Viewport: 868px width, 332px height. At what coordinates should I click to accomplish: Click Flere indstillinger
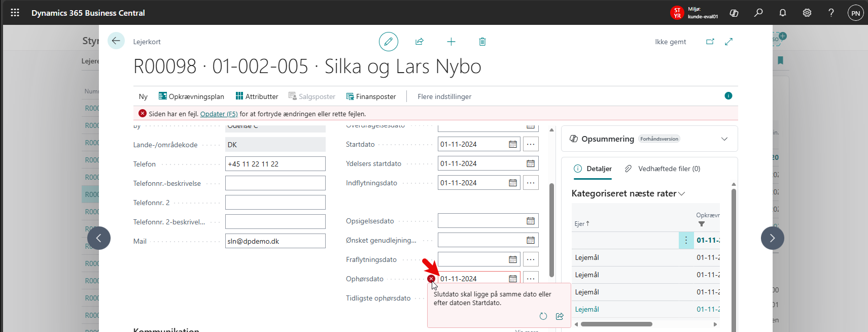[x=444, y=96]
